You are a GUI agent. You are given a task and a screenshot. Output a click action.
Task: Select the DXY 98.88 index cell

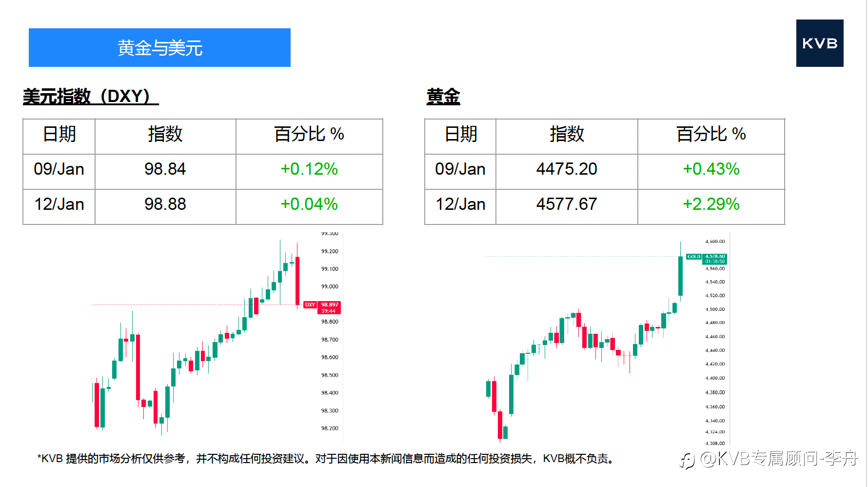pyautogui.click(x=165, y=204)
